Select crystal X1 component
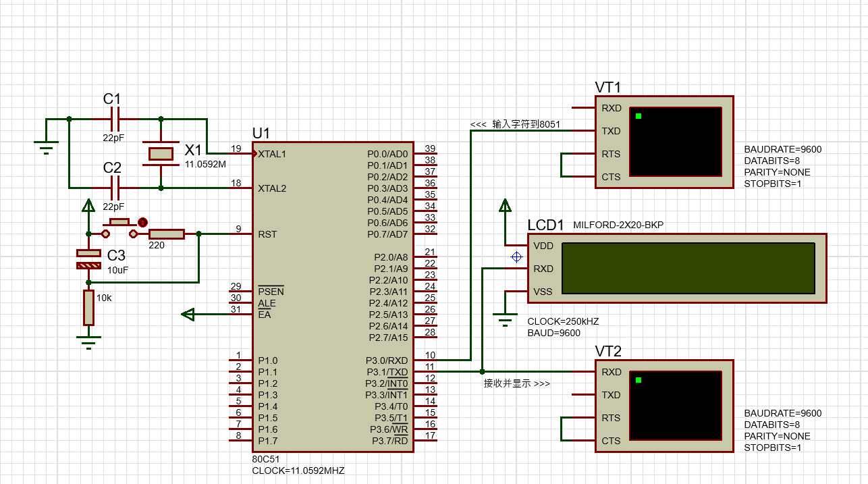This screenshot has width=868, height=484. (x=161, y=153)
